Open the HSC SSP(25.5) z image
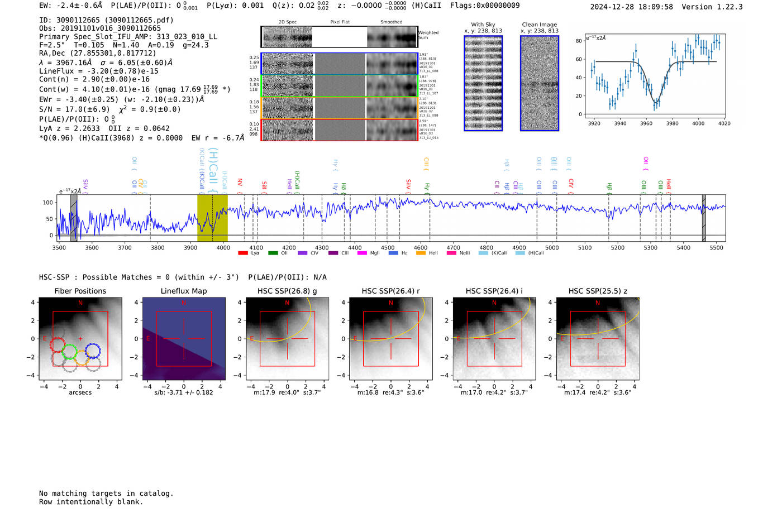Screen dimensions: 782x532 click(598, 338)
